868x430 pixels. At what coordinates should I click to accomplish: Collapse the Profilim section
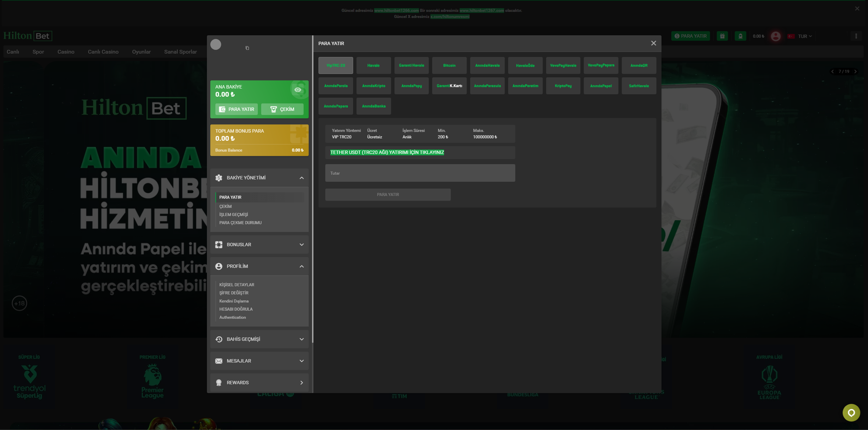click(302, 266)
